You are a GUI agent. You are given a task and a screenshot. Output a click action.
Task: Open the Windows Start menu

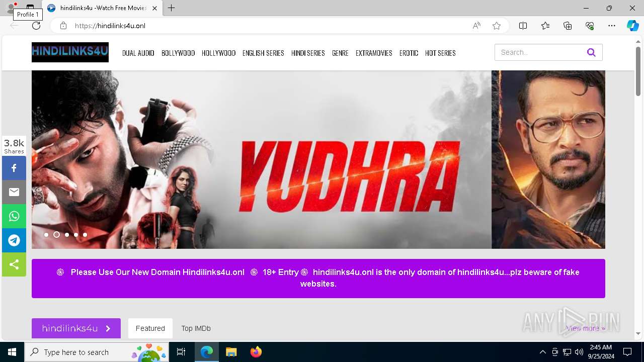coord(12,352)
